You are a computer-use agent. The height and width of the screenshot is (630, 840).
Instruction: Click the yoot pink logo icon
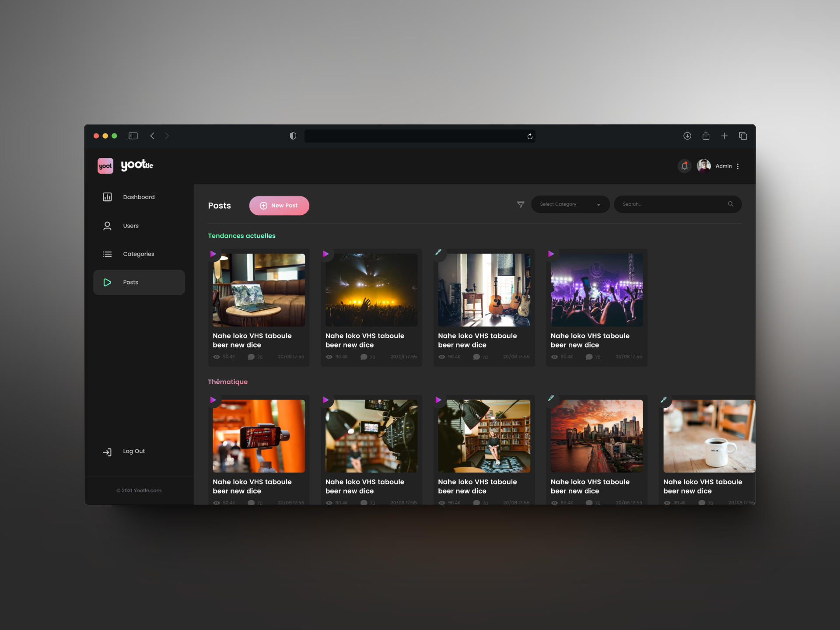[105, 166]
